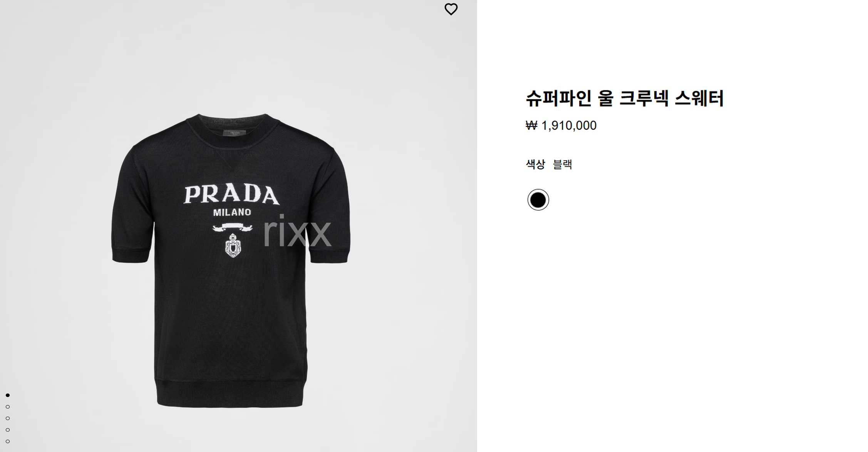Show the last product image via fifth dot

[x=8, y=441]
